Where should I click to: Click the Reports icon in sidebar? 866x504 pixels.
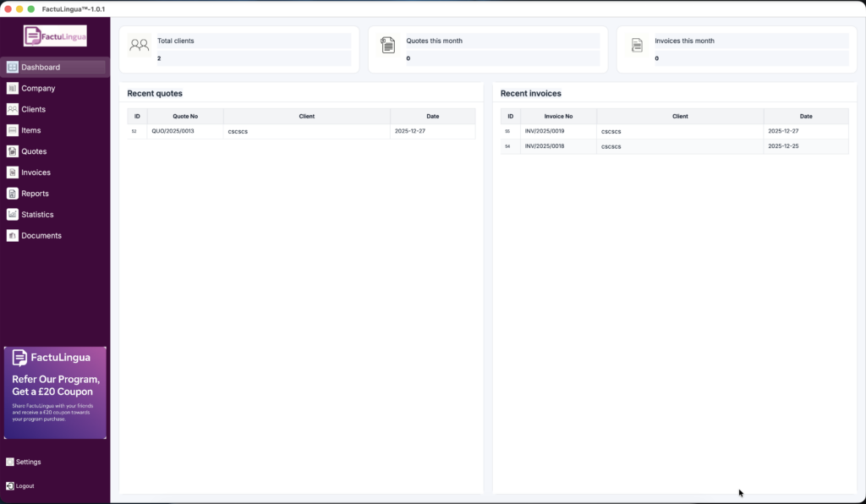pyautogui.click(x=13, y=194)
